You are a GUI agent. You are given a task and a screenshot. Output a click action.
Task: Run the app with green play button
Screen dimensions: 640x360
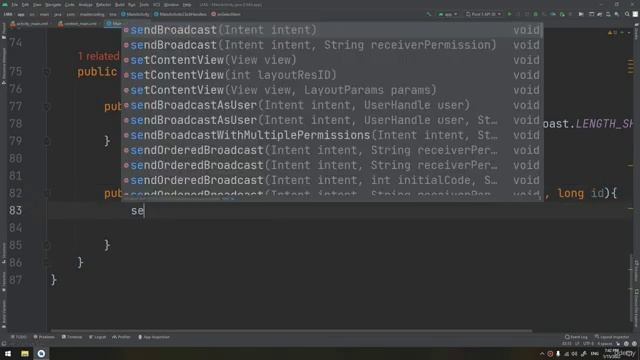point(509,14)
